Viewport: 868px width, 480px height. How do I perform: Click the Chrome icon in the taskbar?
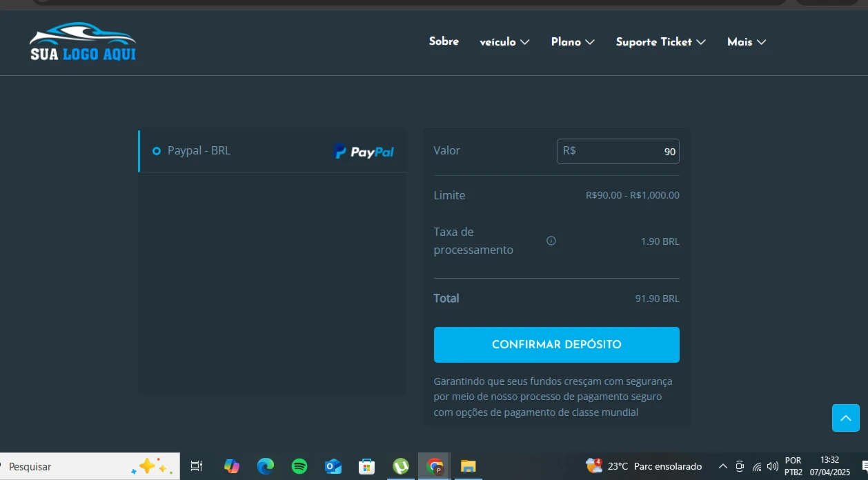pyautogui.click(x=435, y=466)
